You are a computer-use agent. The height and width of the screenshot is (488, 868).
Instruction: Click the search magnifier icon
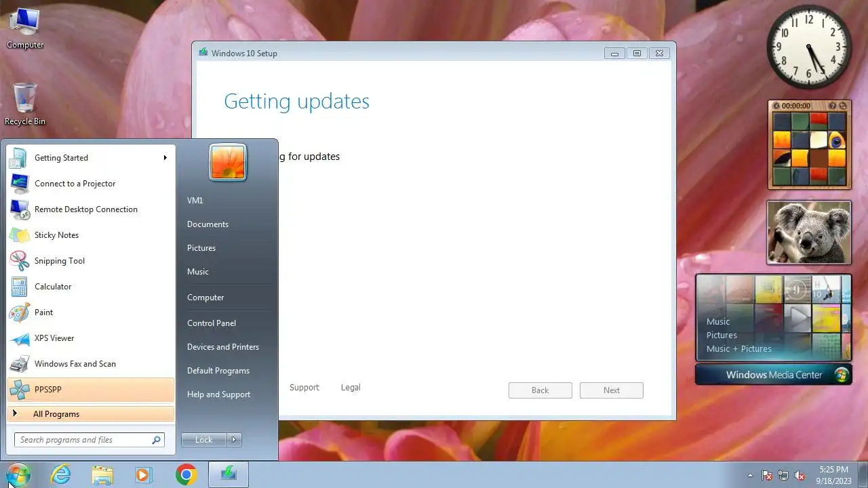157,440
